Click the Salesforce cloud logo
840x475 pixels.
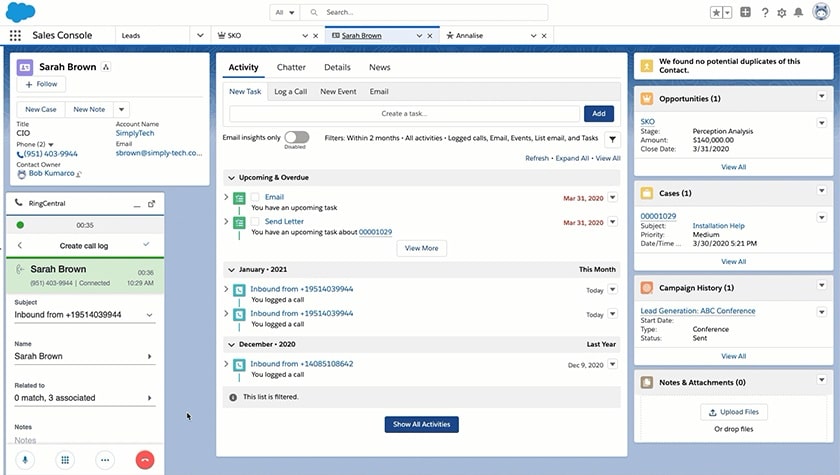(20, 12)
